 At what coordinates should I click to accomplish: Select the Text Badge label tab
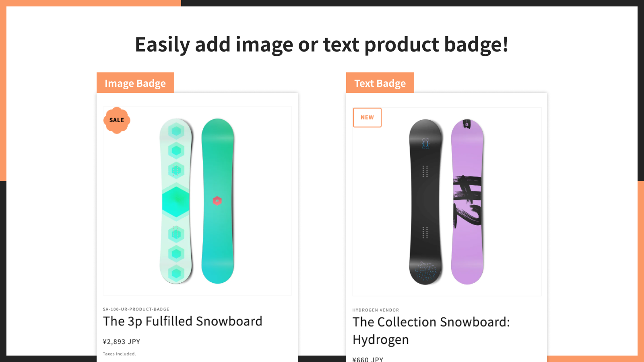click(380, 83)
